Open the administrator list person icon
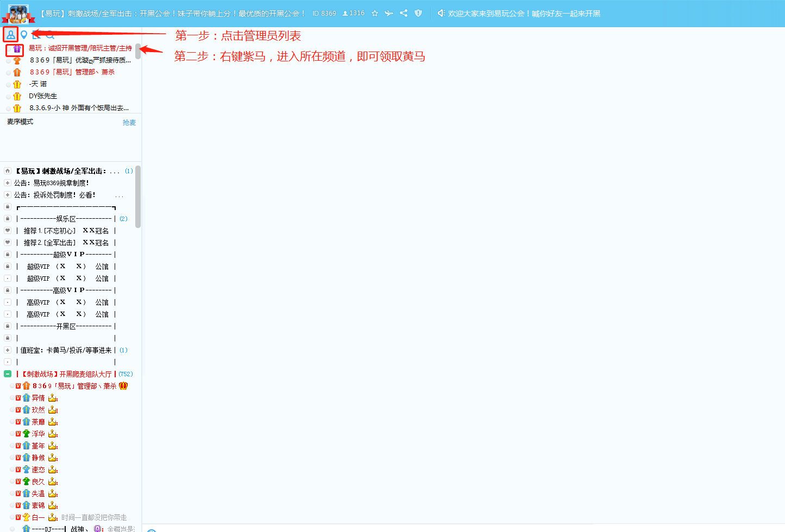785x532 pixels. pos(10,35)
